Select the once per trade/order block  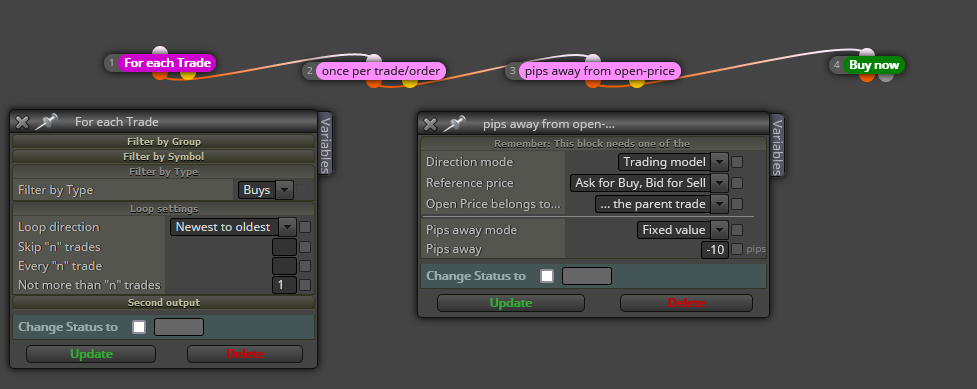point(381,71)
